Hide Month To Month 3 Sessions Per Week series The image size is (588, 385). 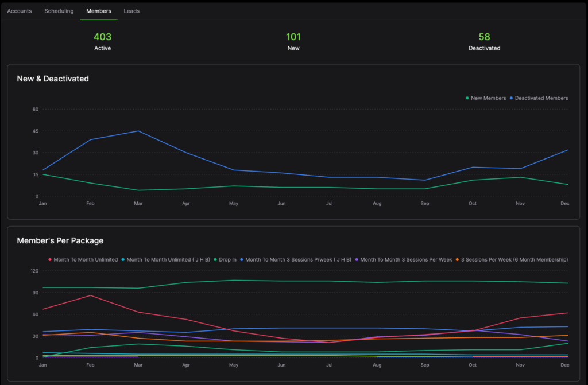[405, 260]
